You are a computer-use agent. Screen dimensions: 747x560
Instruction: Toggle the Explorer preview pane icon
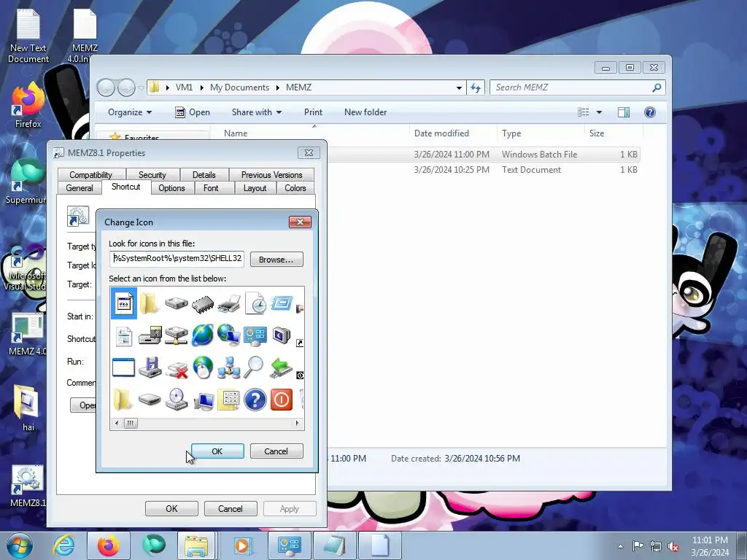624,112
